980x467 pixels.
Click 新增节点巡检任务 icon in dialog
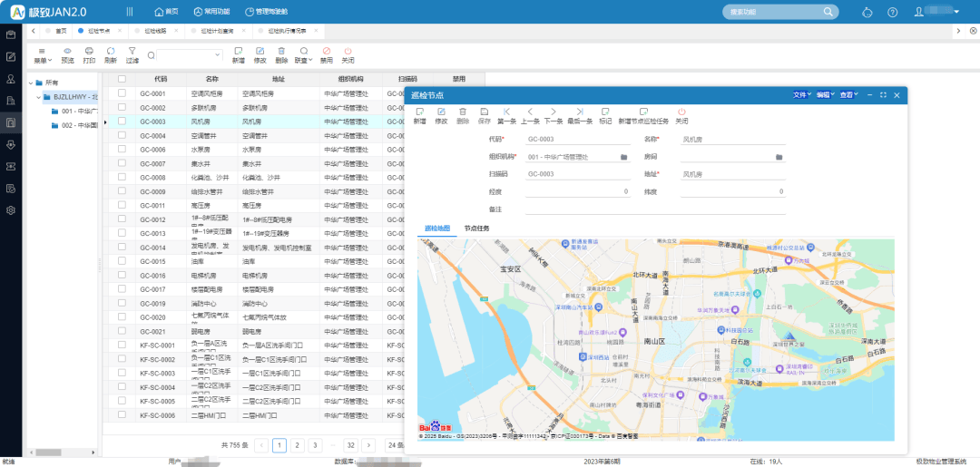pyautogui.click(x=643, y=112)
